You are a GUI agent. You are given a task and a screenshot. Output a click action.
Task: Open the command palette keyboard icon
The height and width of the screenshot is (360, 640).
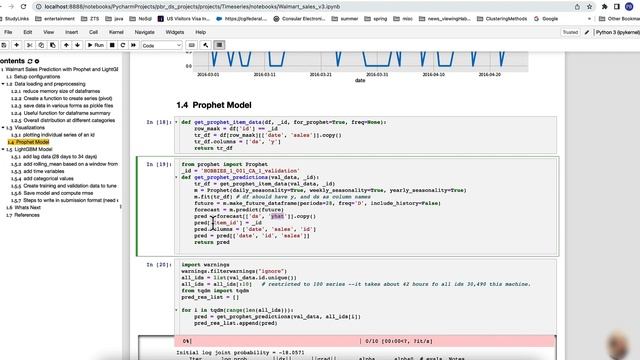[191, 45]
